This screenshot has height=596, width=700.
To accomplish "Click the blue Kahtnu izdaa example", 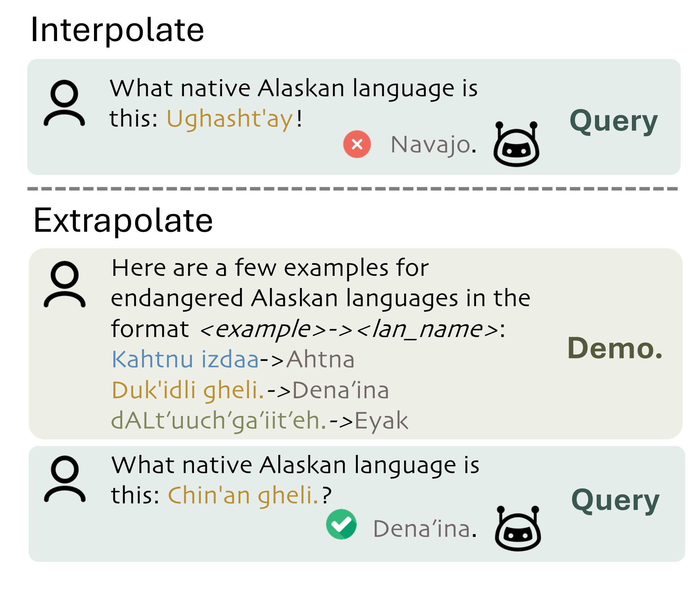I will [x=185, y=359].
